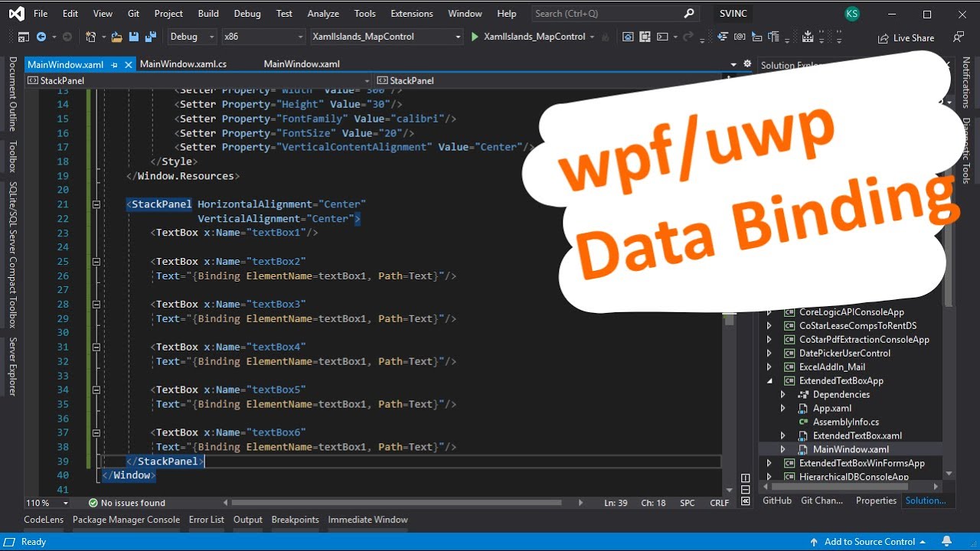Click the App.xaml file icon
This screenshot has height=551, width=980.
[x=803, y=409]
